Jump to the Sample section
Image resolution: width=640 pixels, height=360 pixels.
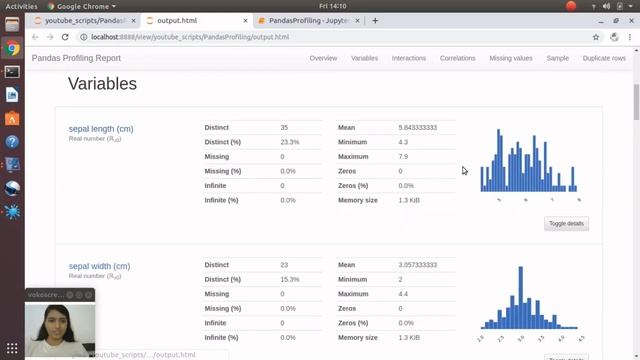558,58
